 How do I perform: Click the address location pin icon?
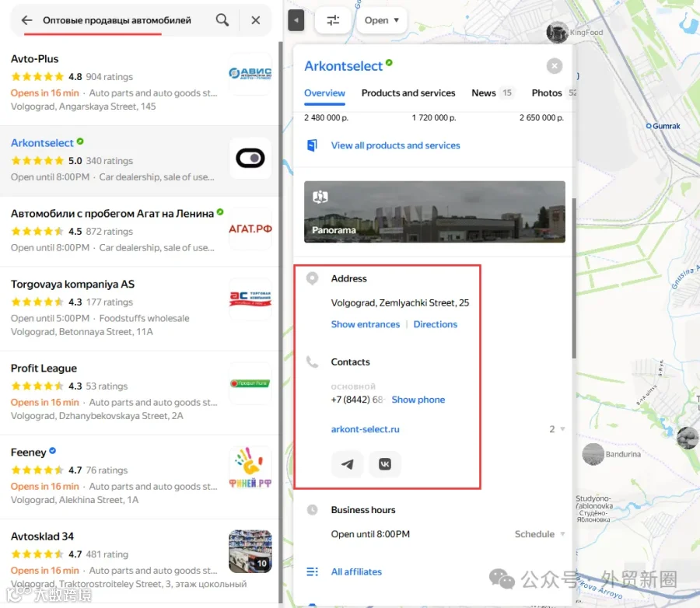[x=312, y=278]
